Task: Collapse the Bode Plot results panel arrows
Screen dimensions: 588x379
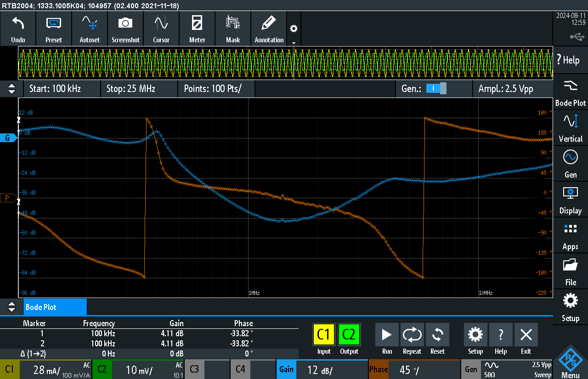Action: point(12,307)
